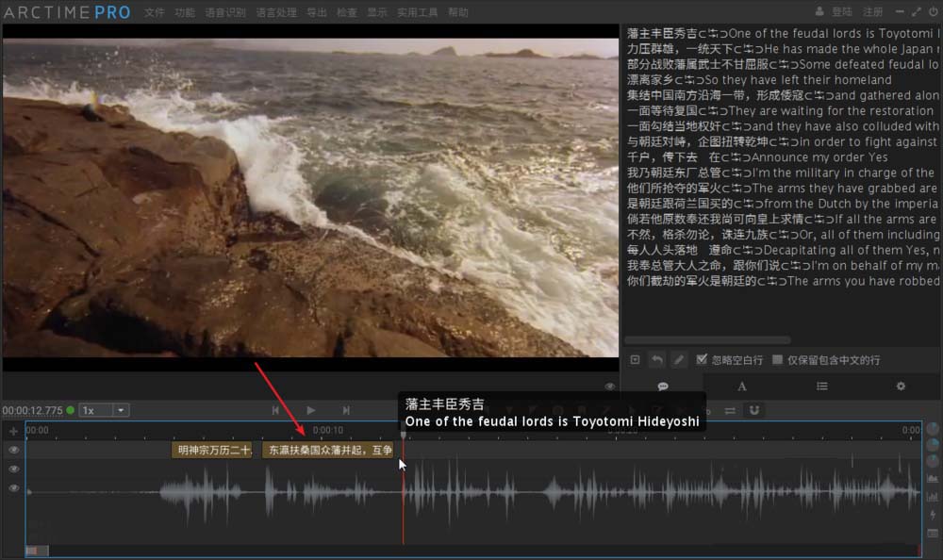Select the line 藩主丰臣秀吉 in text panel
This screenshot has height=560, width=943.
coord(783,34)
